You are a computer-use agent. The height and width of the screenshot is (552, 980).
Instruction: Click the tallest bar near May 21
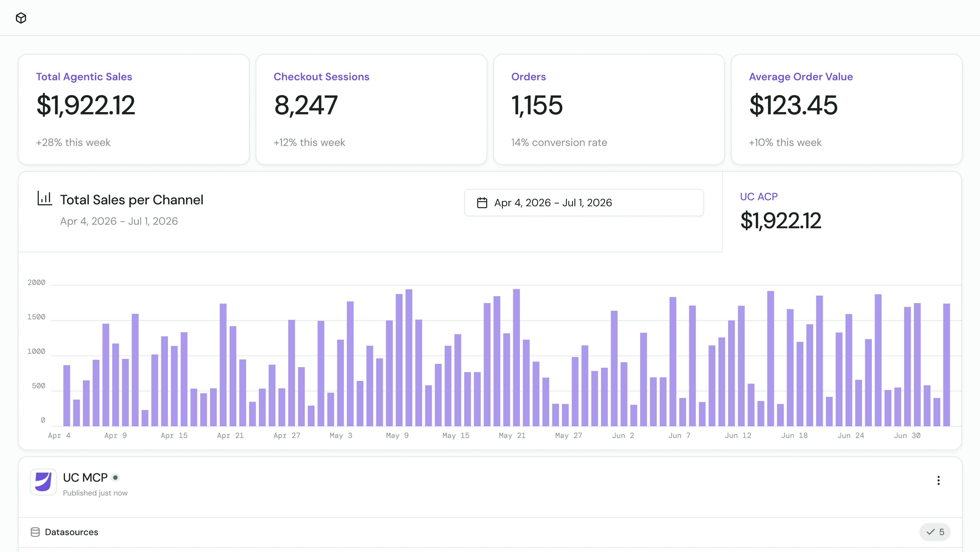click(516, 357)
